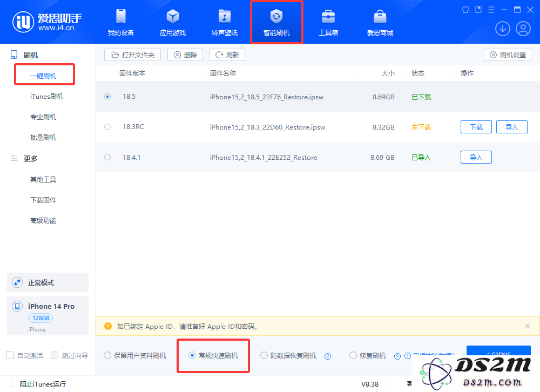Click the 固件版本 column header
The image size is (540, 392).
pos(132,73)
